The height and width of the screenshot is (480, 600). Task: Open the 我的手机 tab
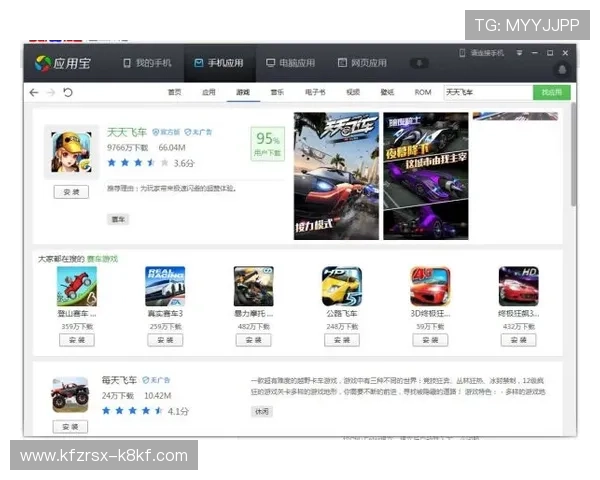(147, 63)
